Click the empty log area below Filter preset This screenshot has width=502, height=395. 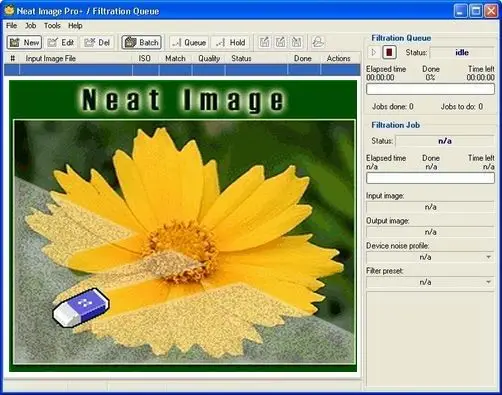[x=430, y=338]
